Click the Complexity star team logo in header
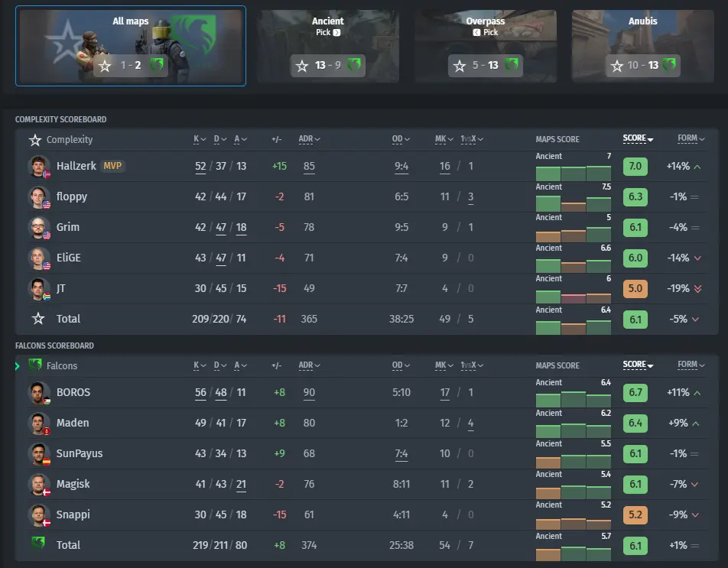Viewport: 728px width, 568px height. tap(35, 140)
